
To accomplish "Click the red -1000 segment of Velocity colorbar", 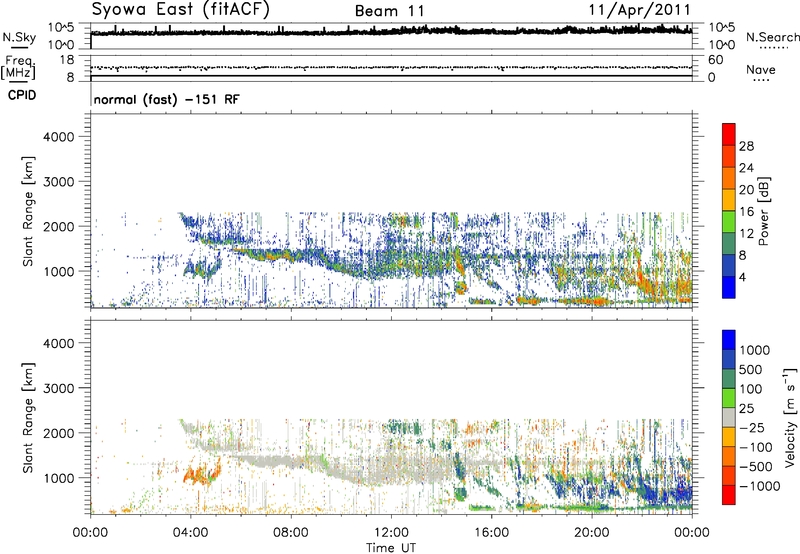I will pyautogui.click(x=729, y=495).
